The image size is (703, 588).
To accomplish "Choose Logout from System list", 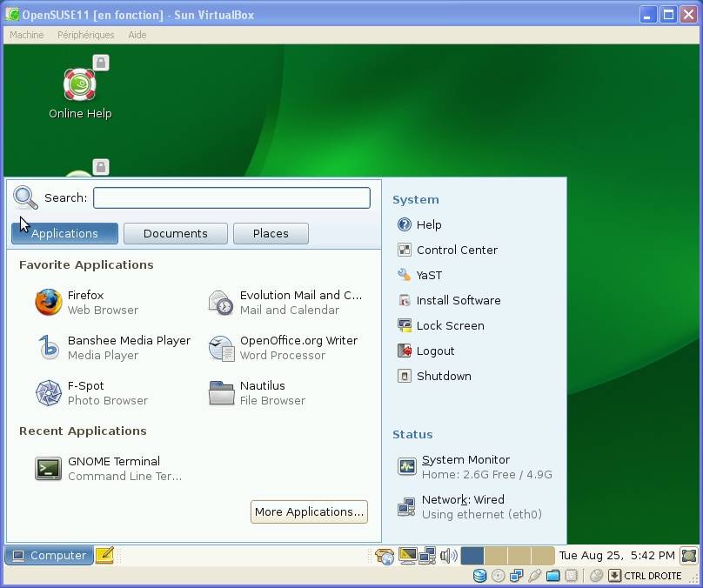I will [425, 351].
